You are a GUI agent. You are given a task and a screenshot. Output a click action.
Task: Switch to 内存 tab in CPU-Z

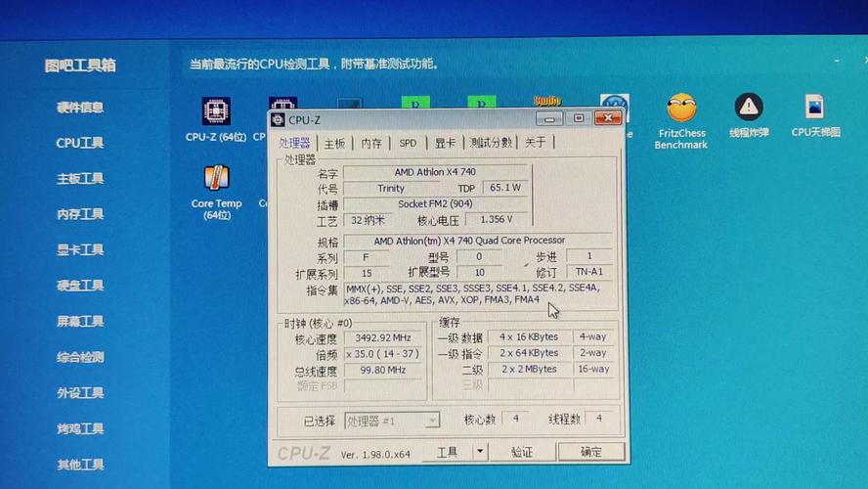371,144
